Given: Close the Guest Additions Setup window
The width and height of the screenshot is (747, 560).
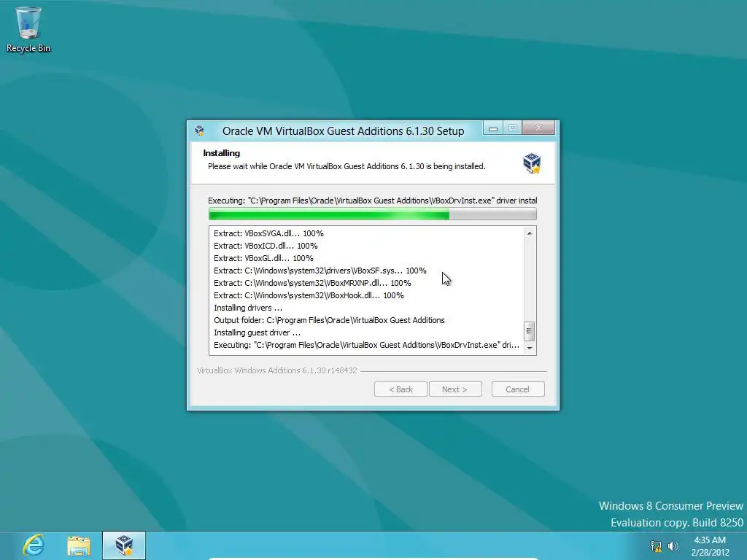Looking at the screenshot, I should pyautogui.click(x=538, y=128).
